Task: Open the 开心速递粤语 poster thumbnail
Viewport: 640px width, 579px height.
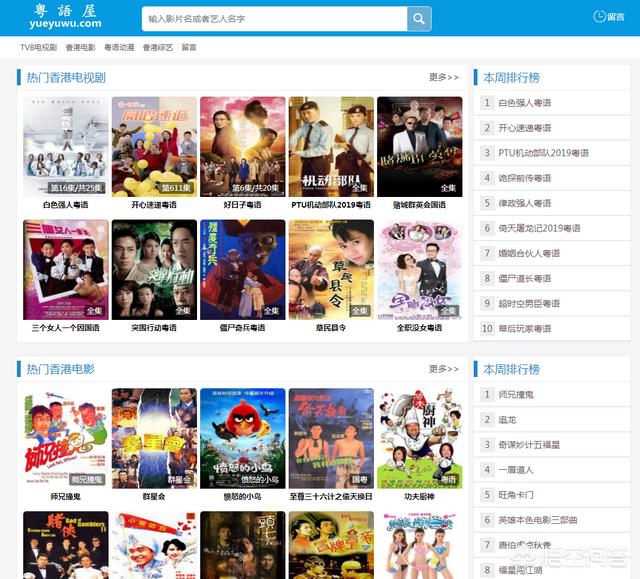Action: click(154, 147)
